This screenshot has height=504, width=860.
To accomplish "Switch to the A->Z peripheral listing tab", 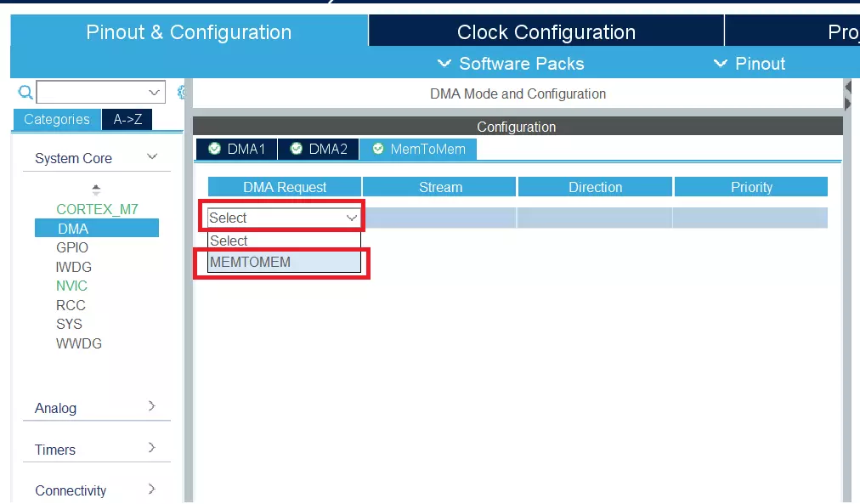I will [x=127, y=119].
